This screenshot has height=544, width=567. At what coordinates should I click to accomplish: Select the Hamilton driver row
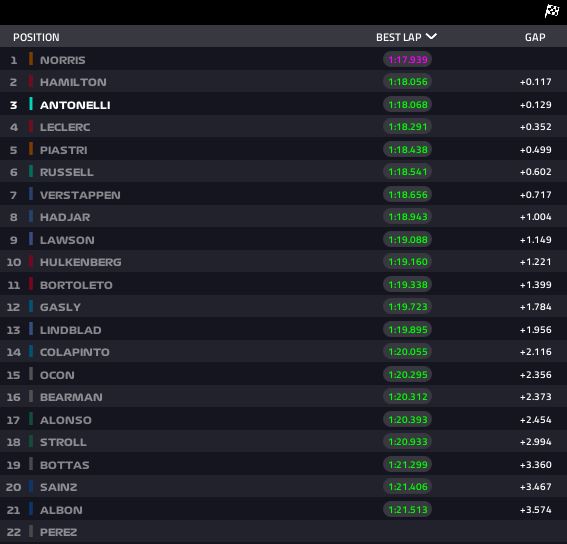pos(284,82)
